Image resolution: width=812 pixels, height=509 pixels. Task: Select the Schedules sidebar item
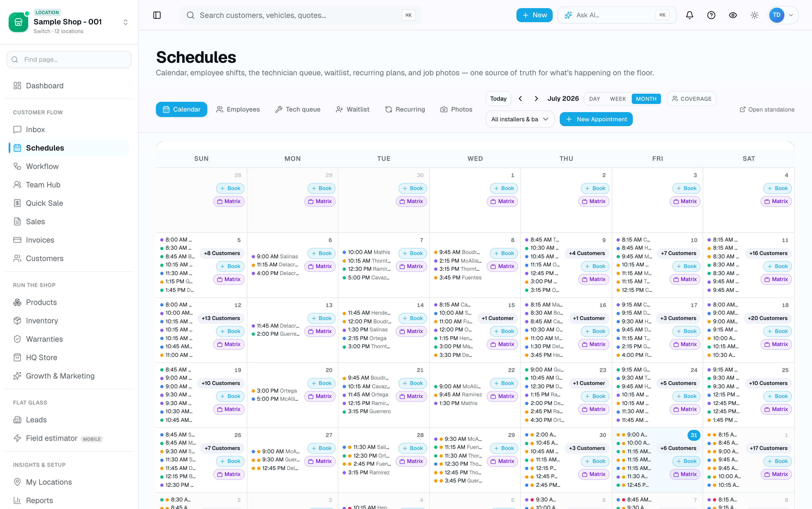(x=69, y=148)
